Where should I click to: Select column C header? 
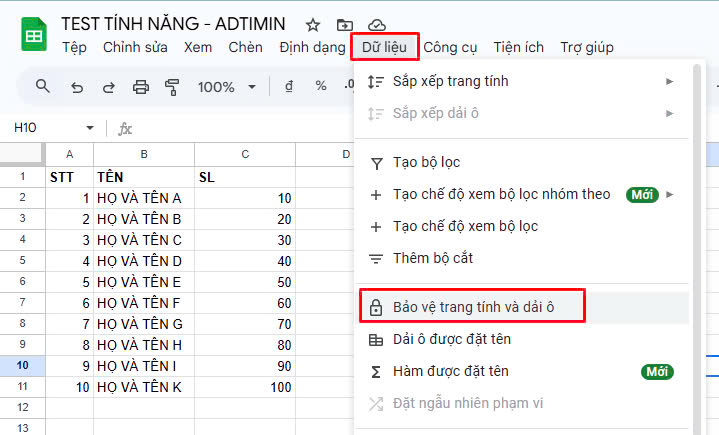(245, 154)
